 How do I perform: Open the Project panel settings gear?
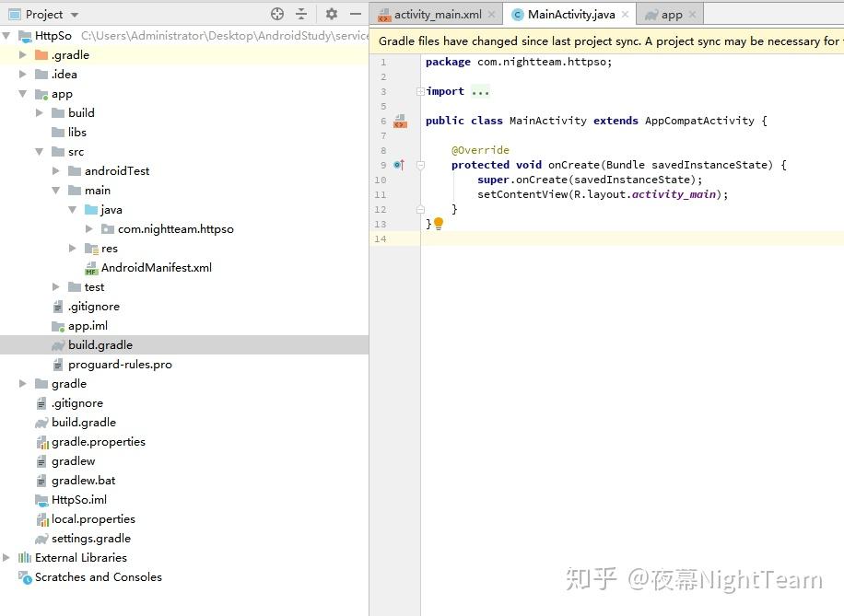pyautogui.click(x=329, y=14)
